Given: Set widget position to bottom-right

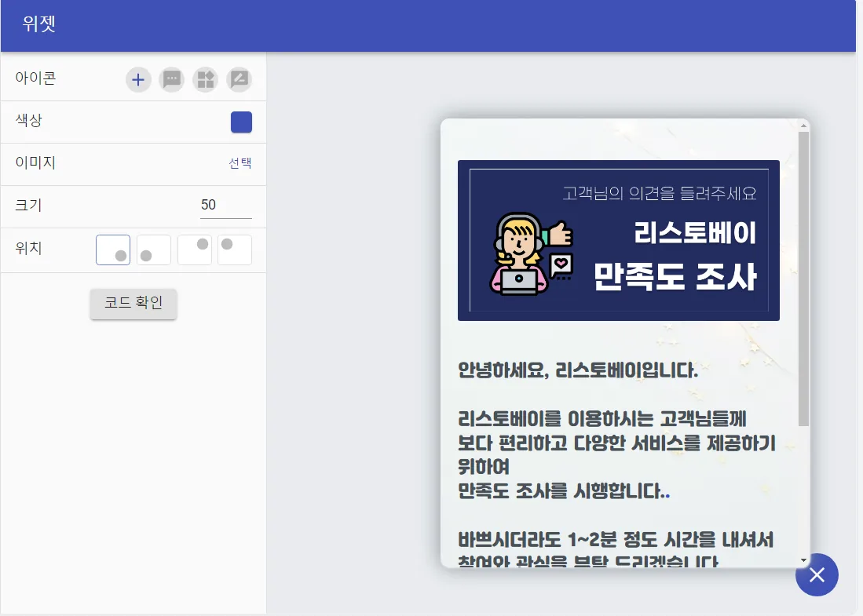Looking at the screenshot, I should pyautogui.click(x=113, y=250).
